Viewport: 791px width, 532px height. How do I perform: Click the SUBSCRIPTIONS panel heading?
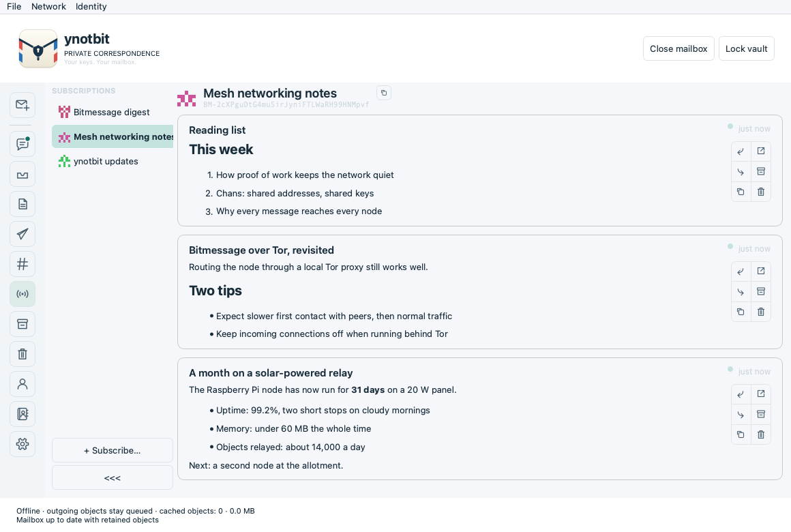pyautogui.click(x=83, y=91)
